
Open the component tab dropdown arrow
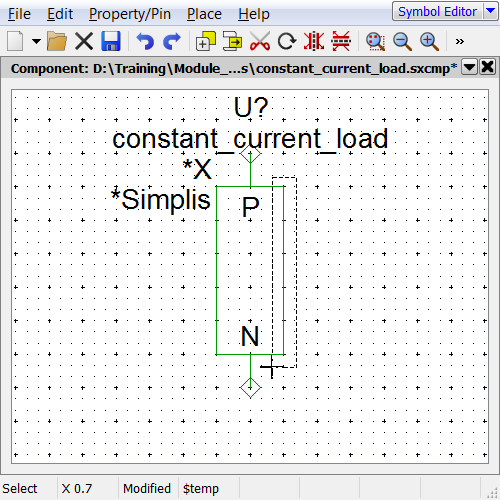pos(469,67)
